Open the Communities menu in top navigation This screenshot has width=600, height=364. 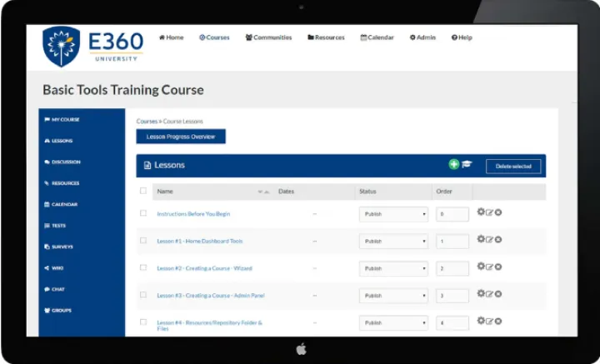click(268, 37)
